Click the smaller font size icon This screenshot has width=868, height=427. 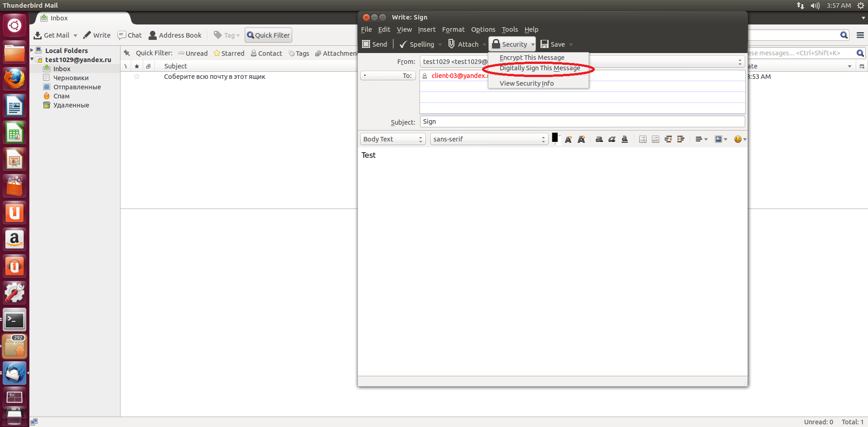pyautogui.click(x=568, y=140)
